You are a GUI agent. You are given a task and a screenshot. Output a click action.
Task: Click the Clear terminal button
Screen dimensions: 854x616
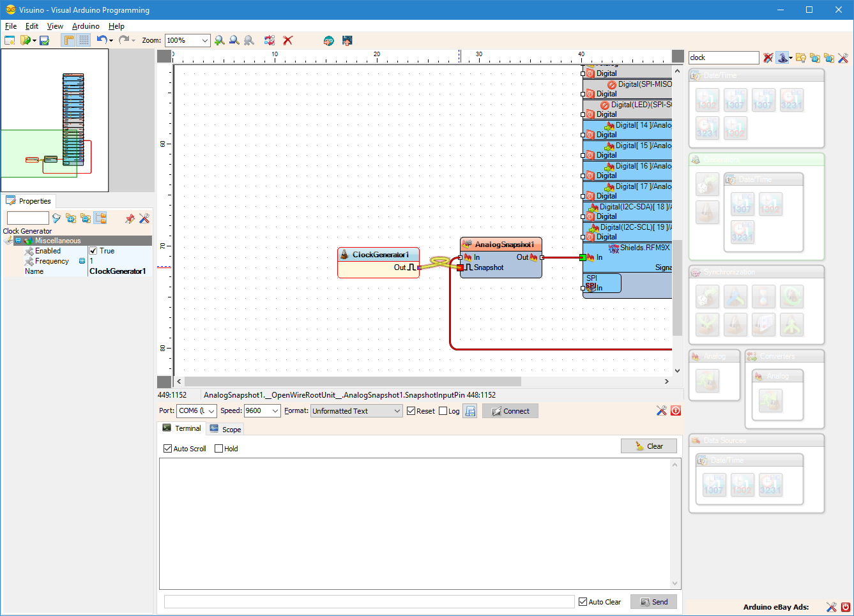tap(649, 446)
